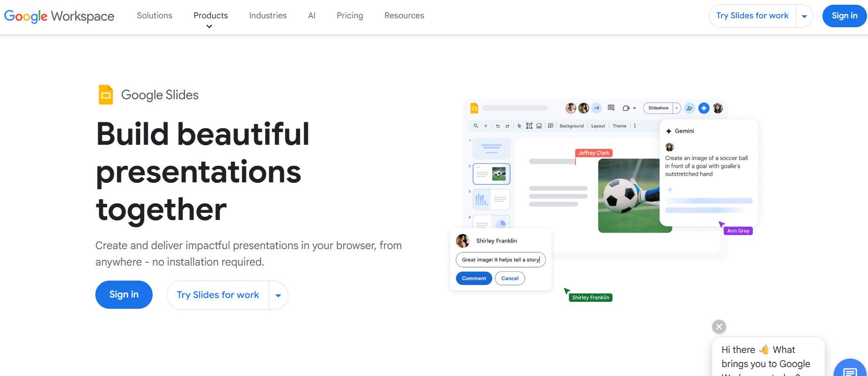Open the Slideshow dropdown arrow in the mockup
This screenshot has height=376, width=868.
677,108
